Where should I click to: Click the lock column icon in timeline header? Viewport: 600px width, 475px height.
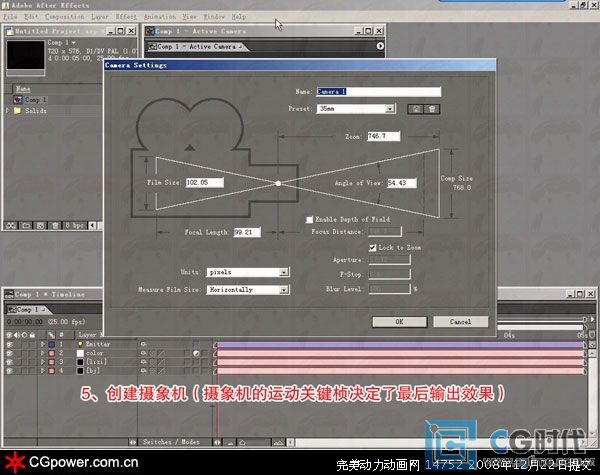33,335
